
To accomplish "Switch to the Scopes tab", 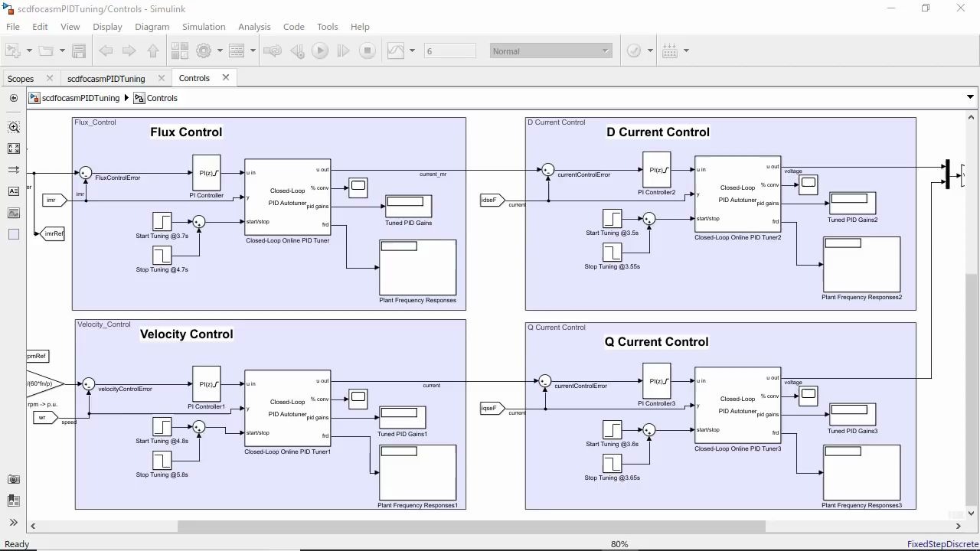I will point(21,78).
